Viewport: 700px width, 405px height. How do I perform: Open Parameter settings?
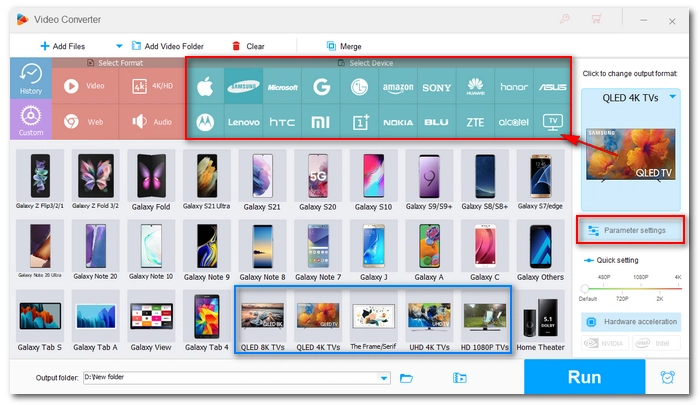click(630, 230)
